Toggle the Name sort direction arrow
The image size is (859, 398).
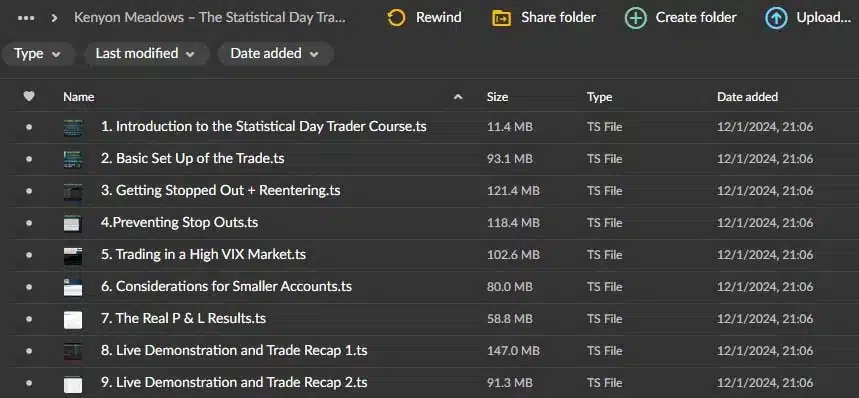click(x=458, y=97)
